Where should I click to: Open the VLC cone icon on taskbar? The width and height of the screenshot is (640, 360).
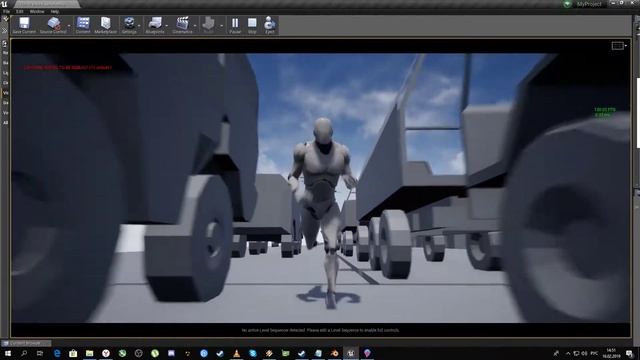point(236,353)
